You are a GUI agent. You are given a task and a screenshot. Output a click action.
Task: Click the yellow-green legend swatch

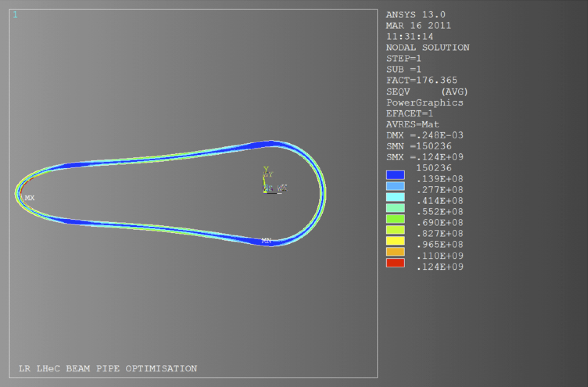[395, 230]
